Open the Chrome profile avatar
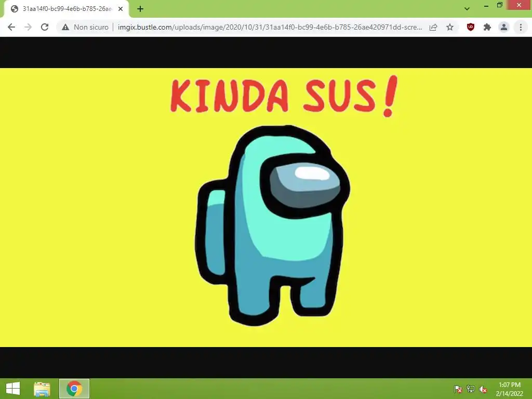 coord(504,27)
